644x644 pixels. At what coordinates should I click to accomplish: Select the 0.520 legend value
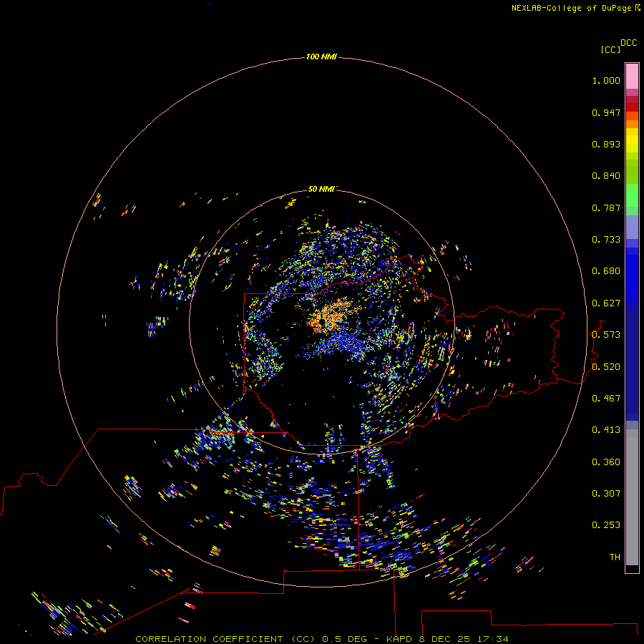[x=606, y=367]
